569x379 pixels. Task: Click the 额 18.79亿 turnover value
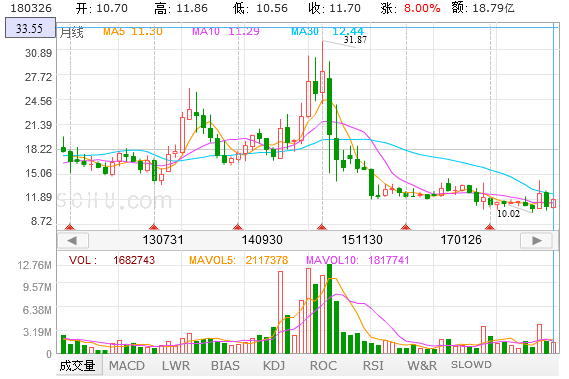(x=483, y=8)
